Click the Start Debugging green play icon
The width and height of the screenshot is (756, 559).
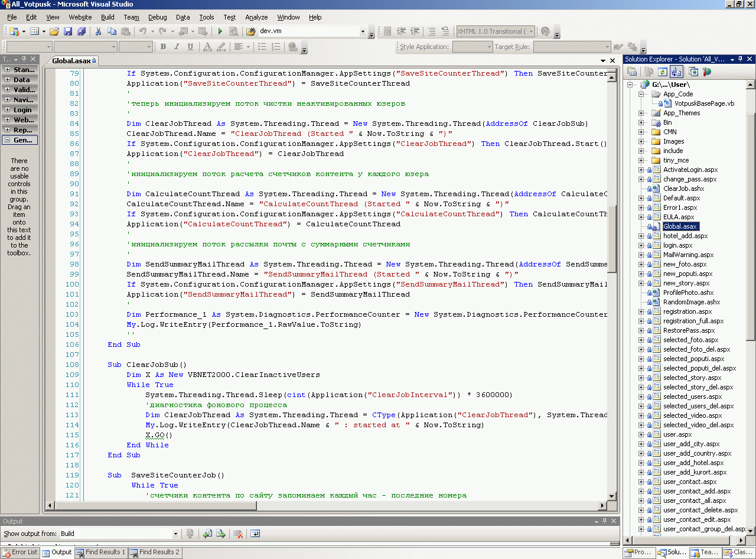click(x=220, y=31)
